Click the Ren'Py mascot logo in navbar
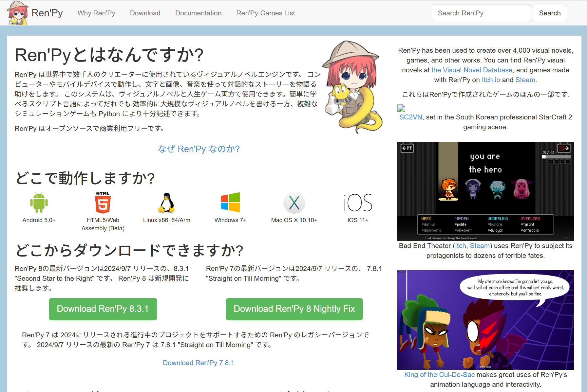The height and width of the screenshot is (392, 587). pyautogui.click(x=18, y=13)
